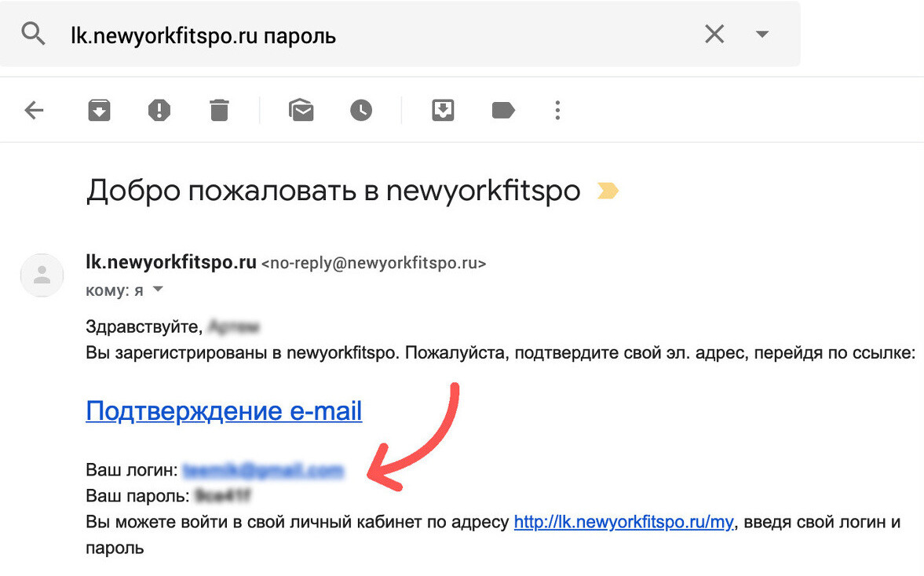Archive this email

pyautogui.click(x=99, y=110)
